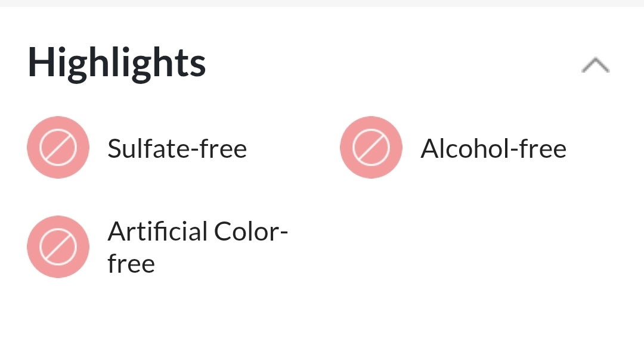Tap the Sulfate-free prohibition circle icon
This screenshot has height=340, width=644.
pyautogui.click(x=58, y=148)
